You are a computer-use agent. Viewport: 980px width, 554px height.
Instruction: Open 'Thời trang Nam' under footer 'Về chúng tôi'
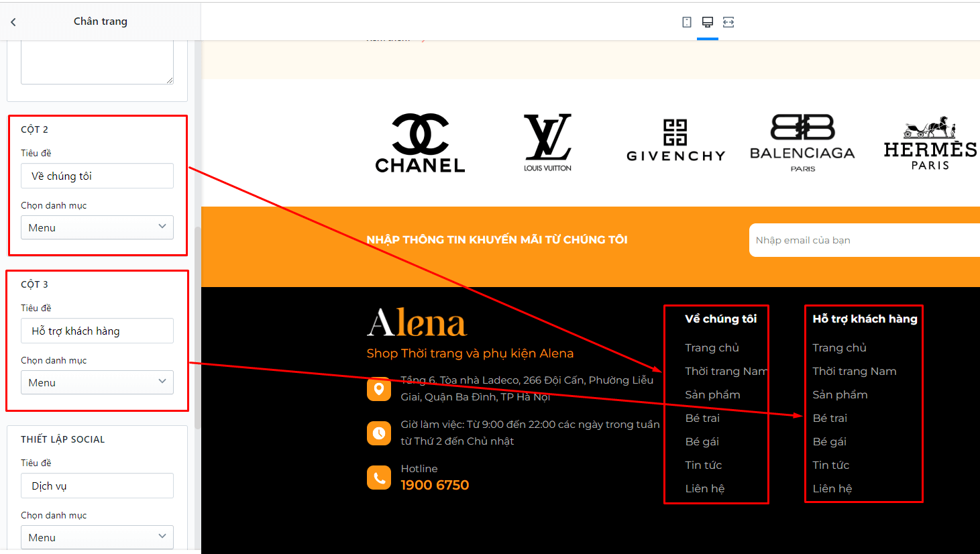coord(726,371)
